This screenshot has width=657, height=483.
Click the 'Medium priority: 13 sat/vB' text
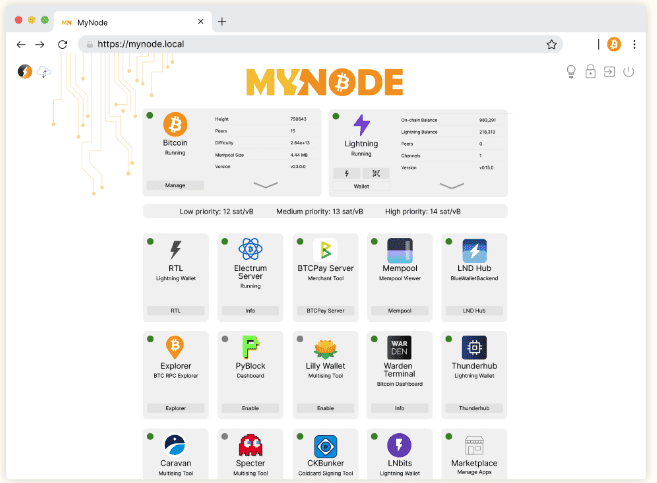click(x=320, y=212)
